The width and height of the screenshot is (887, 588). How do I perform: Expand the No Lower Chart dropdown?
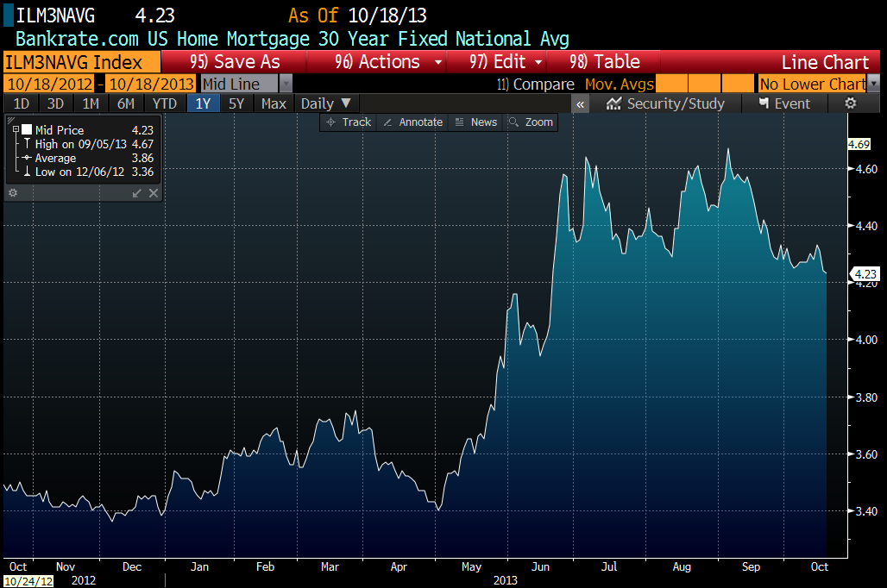[x=873, y=84]
